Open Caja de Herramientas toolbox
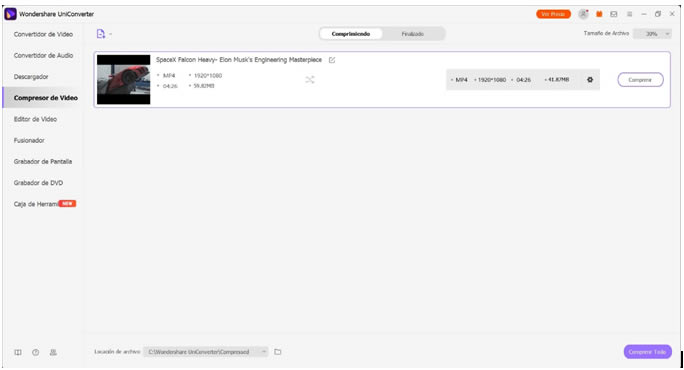Screen dimensions: 684x370 (44, 204)
